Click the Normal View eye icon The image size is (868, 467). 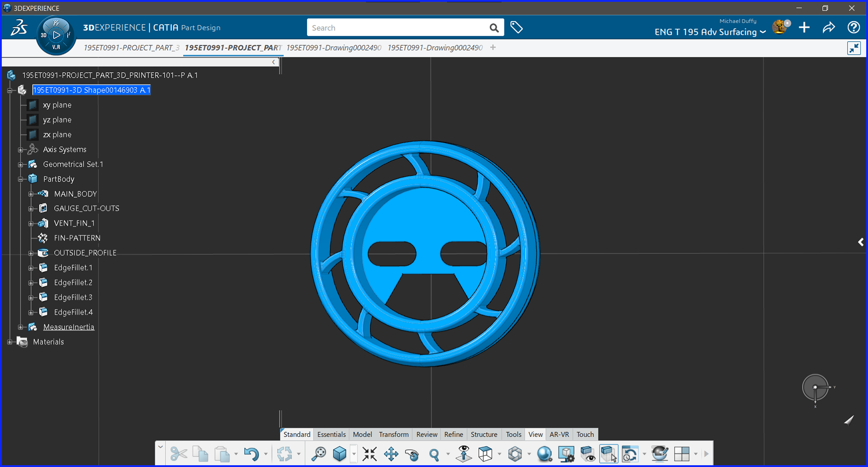[x=464, y=453]
